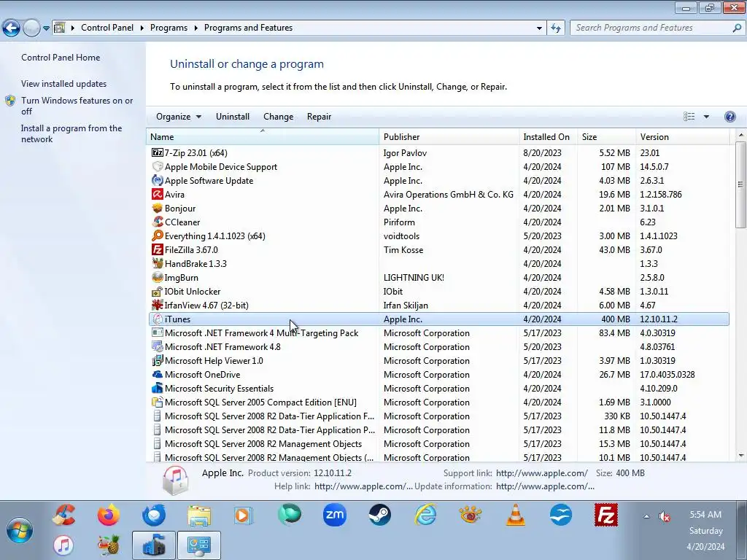Launch Steam from the taskbar
Screen dimensions: 747x560
point(379,515)
